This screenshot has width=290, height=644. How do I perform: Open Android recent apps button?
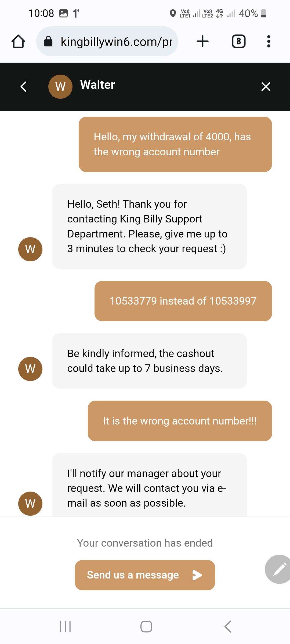(65, 627)
